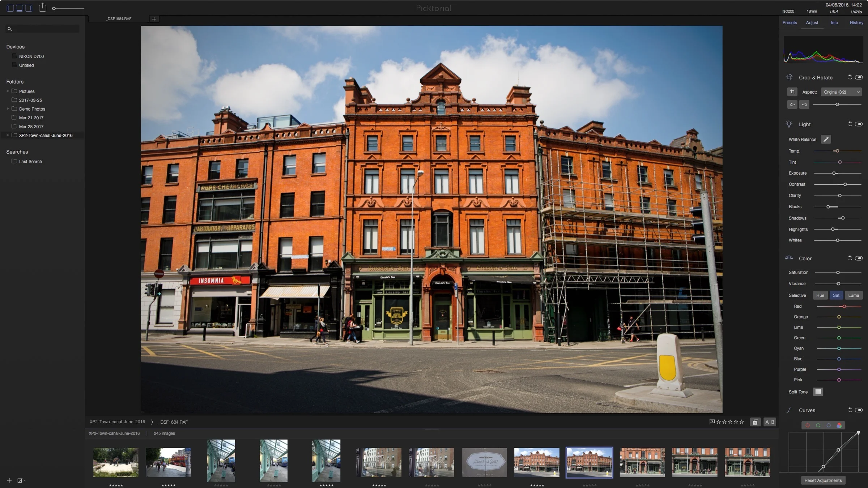Expand the Demo Photos folder
This screenshot has width=868, height=488.
8,109
